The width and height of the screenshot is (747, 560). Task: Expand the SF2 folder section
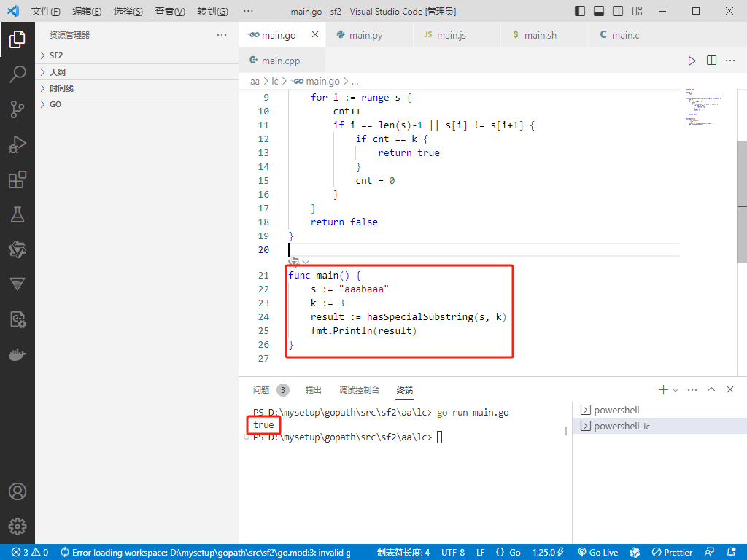(x=136, y=55)
